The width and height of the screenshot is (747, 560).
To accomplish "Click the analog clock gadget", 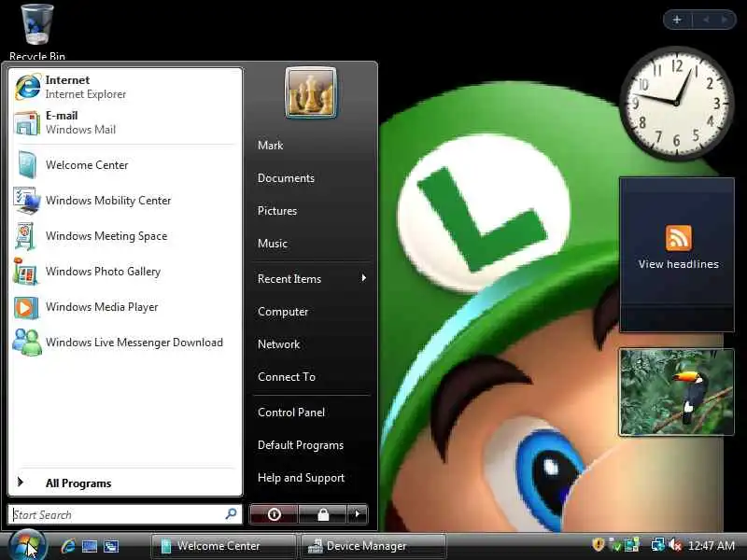I will click(676, 103).
